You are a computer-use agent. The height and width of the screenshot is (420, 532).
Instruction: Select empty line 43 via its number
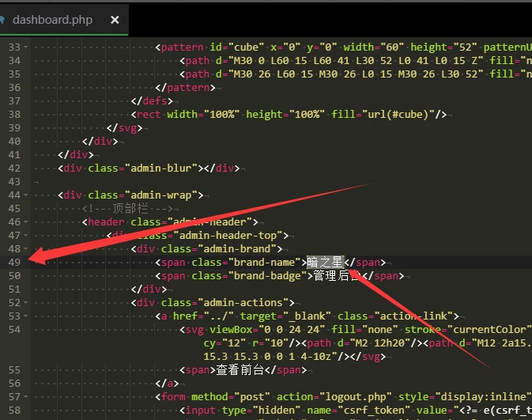[x=14, y=181]
